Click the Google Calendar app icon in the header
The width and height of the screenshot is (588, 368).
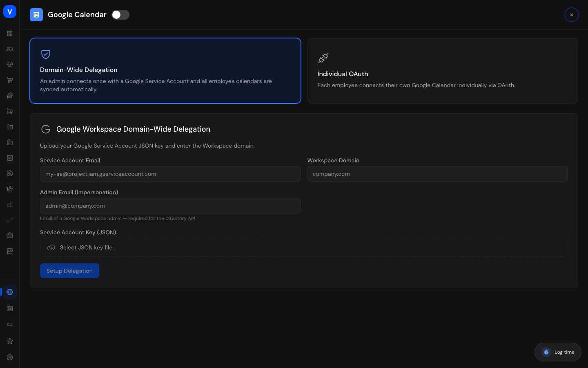[36, 15]
